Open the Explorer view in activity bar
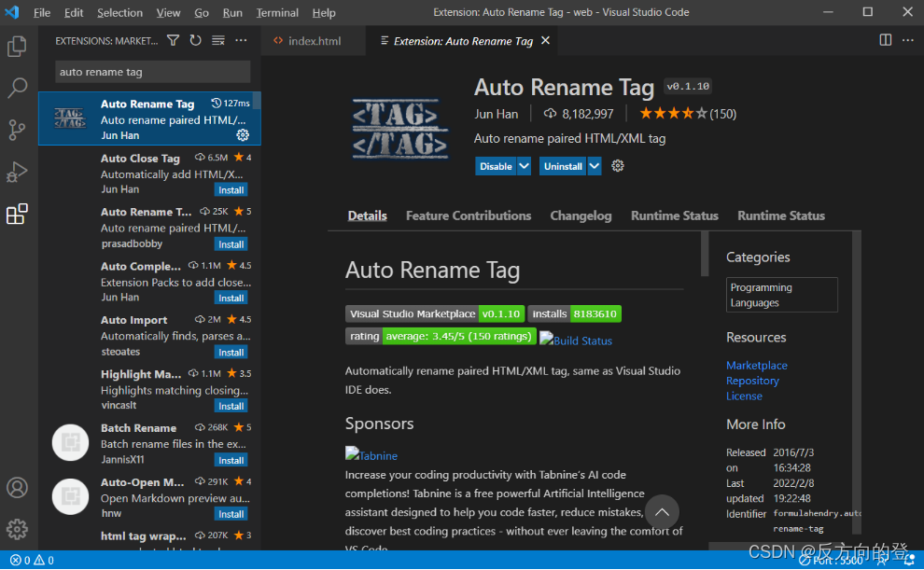 tap(17, 47)
